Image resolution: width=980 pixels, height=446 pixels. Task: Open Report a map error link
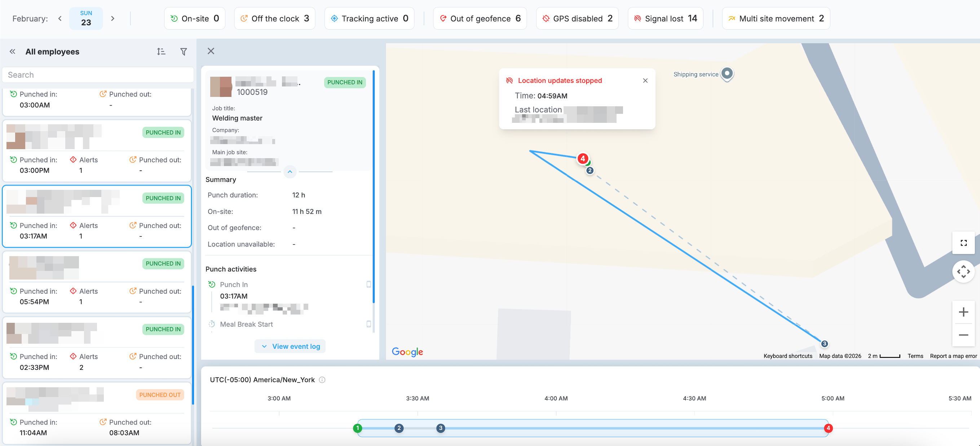tap(953, 356)
